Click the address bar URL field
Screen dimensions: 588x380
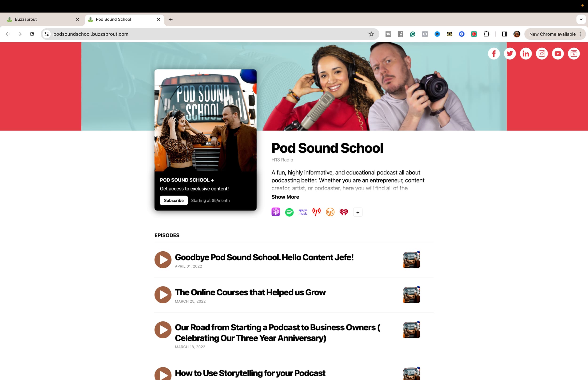pos(210,34)
